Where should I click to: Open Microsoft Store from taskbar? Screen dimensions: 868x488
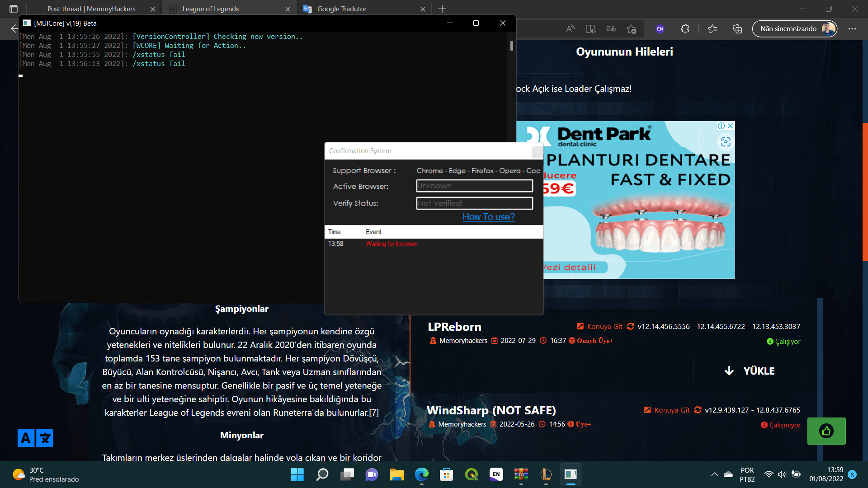coord(446,474)
